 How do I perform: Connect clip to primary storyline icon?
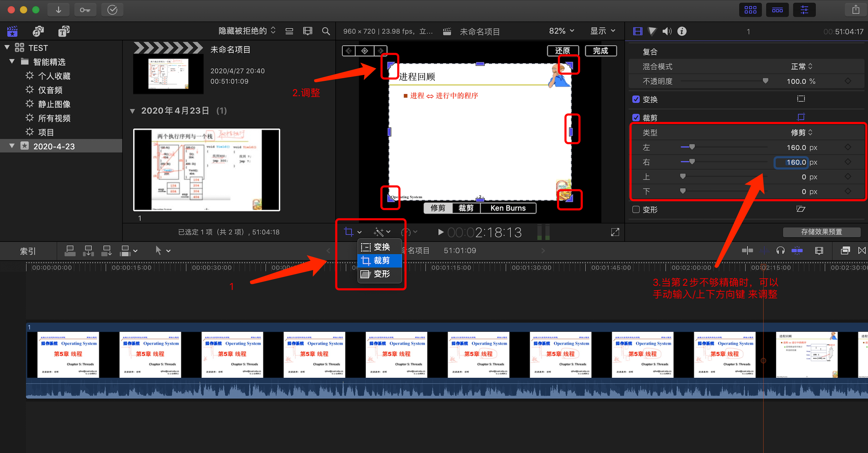tap(70, 251)
